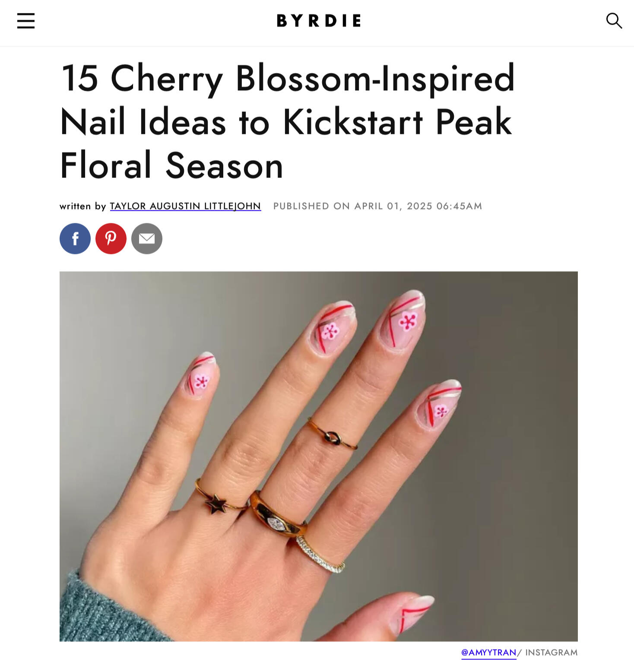Click the Instagram photo credit text
The height and width of the screenshot is (672, 634).
551,652
